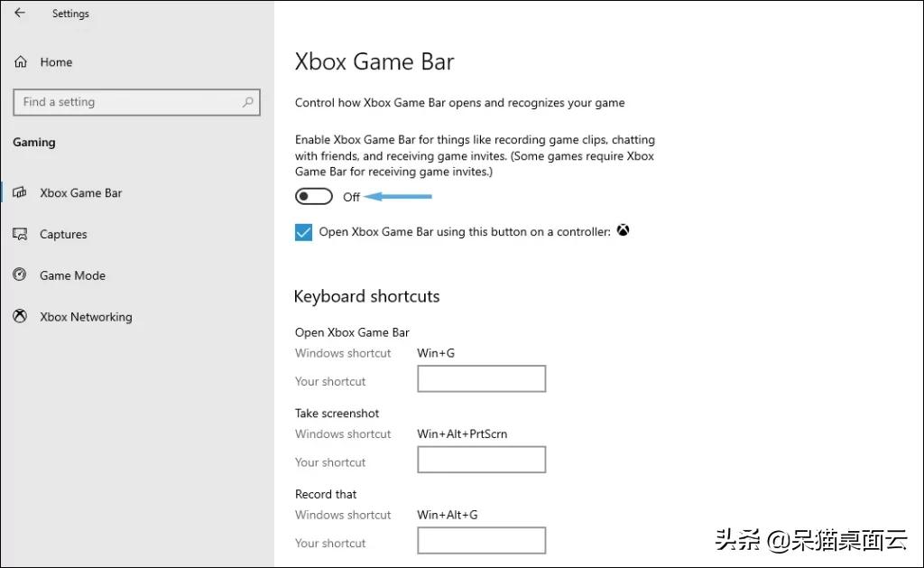Click the Game Mode gauge icon
This screenshot has width=924, height=568.
20,275
